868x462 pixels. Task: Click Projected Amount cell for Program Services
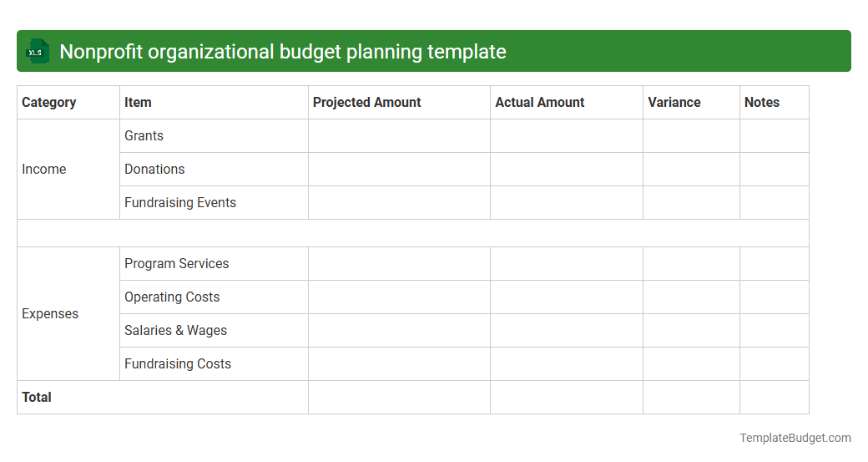click(399, 264)
